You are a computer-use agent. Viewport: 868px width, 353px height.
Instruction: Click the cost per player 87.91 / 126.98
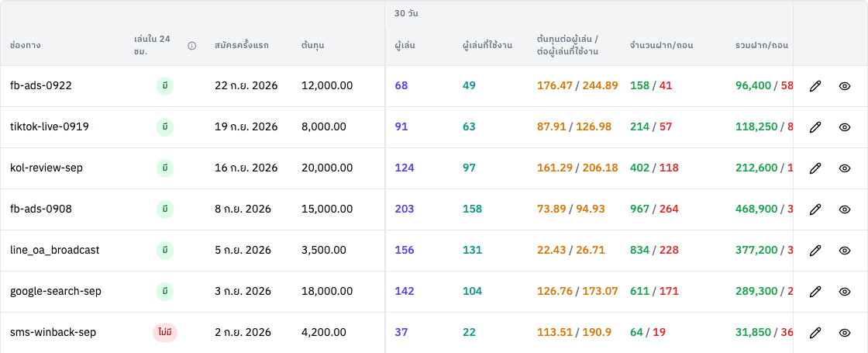574,127
